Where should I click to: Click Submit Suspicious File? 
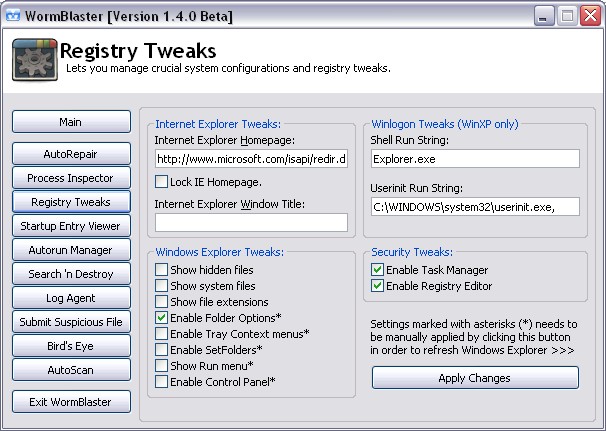tap(71, 322)
